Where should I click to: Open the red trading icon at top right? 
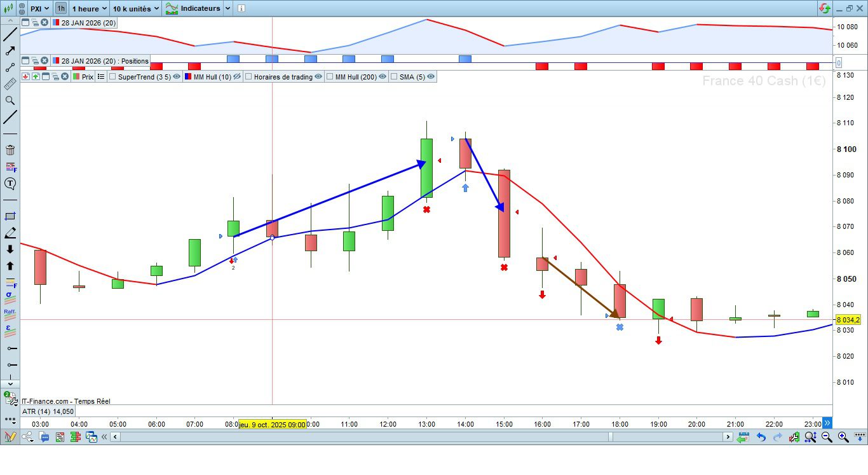pyautogui.click(x=825, y=8)
